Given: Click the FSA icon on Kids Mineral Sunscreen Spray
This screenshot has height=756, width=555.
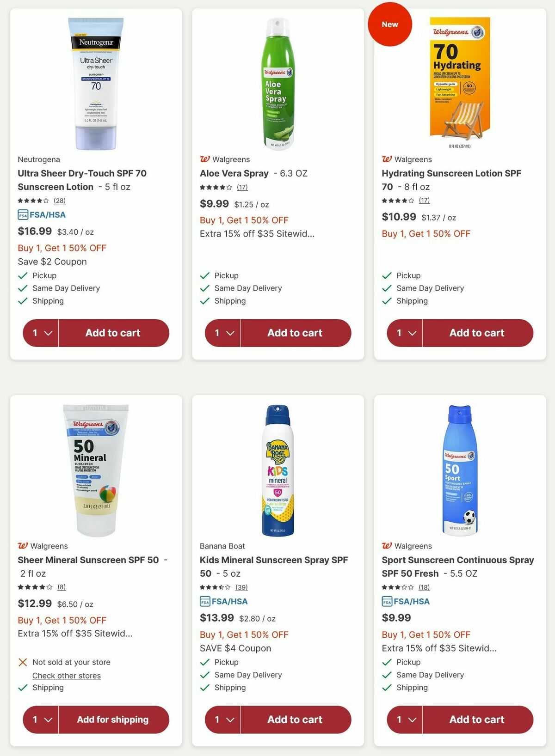Looking at the screenshot, I should pos(205,602).
